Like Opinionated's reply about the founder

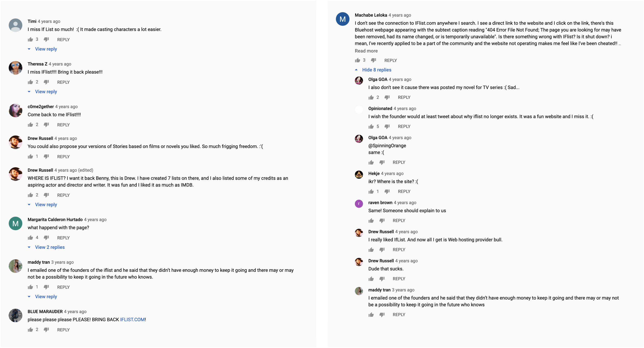tap(371, 127)
